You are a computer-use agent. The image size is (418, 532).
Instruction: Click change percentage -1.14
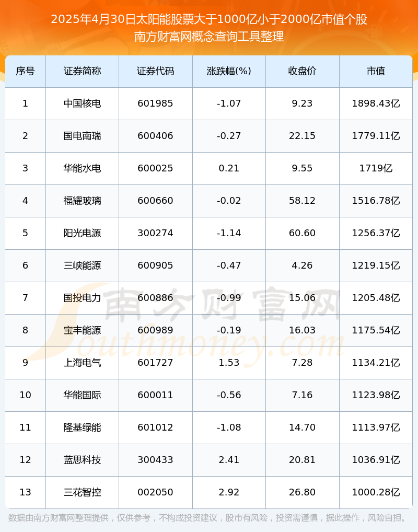pos(229,233)
